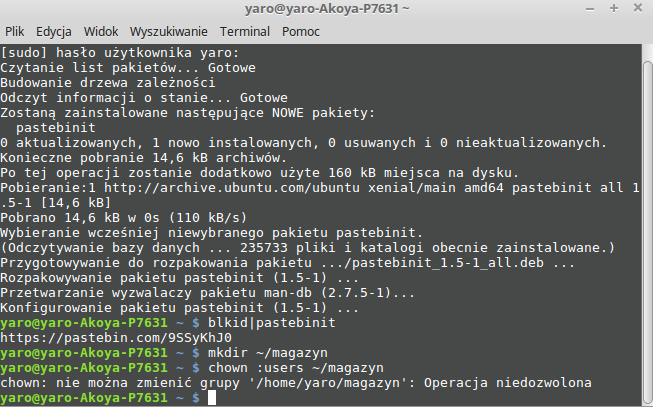
Task: Open the Pomoc menu
Action: pos(301,32)
